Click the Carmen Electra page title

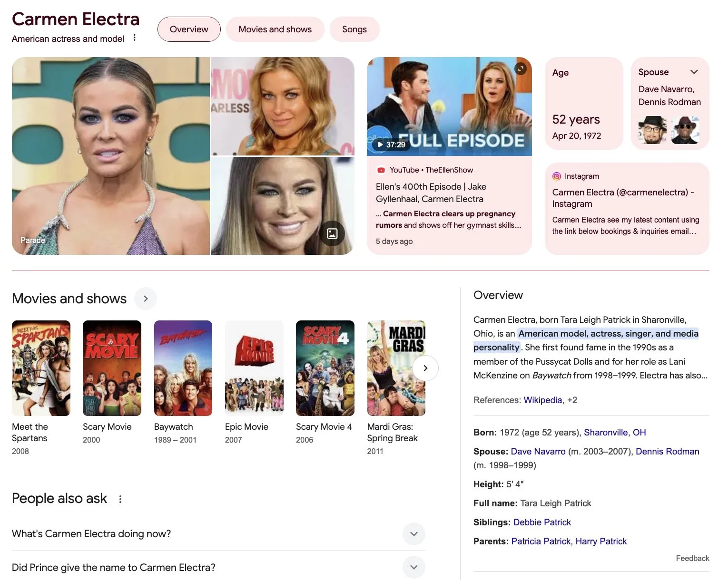[x=76, y=19]
